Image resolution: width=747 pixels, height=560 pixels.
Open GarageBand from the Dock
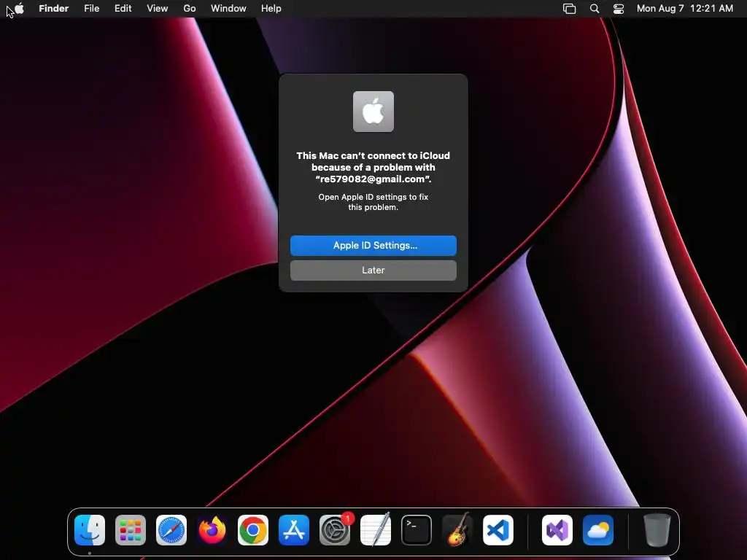pyautogui.click(x=457, y=530)
